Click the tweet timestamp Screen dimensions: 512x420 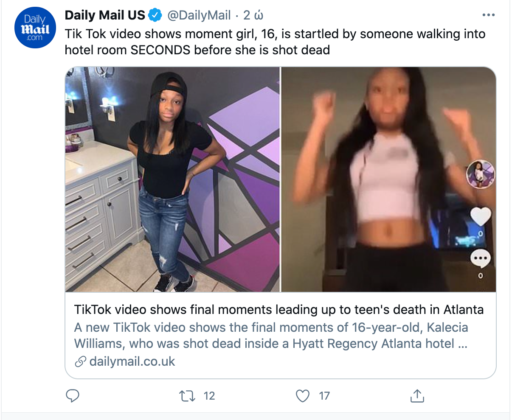253,16
